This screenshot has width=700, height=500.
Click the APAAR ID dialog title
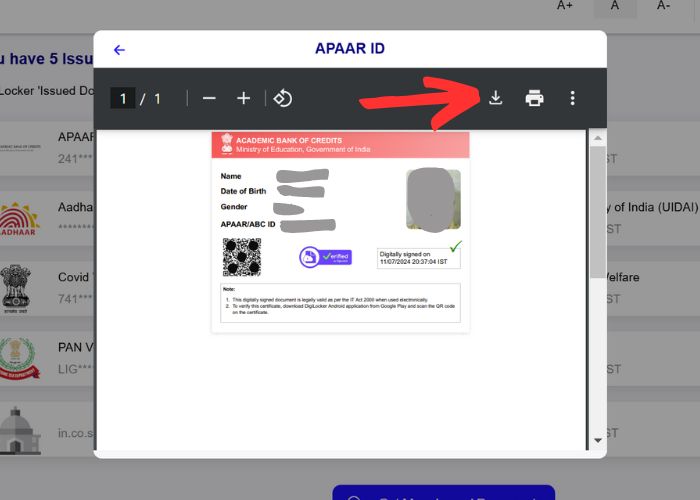click(350, 48)
